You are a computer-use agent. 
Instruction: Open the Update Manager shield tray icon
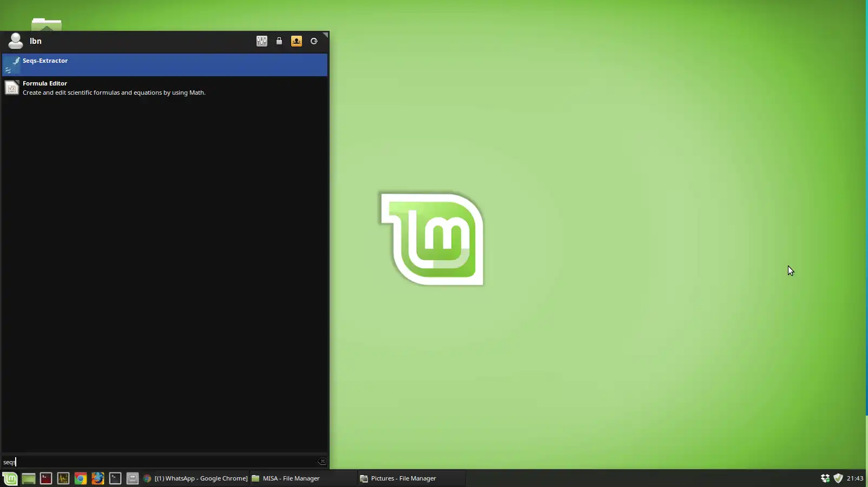click(838, 478)
